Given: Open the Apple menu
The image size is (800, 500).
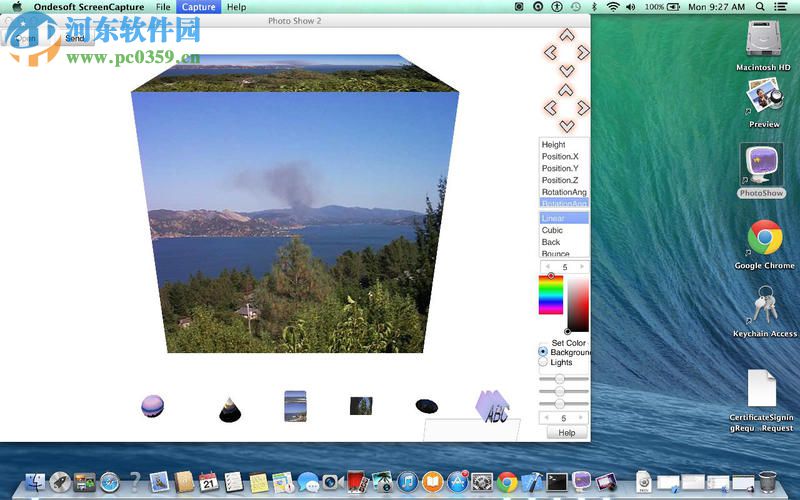Looking at the screenshot, I should 17,7.
